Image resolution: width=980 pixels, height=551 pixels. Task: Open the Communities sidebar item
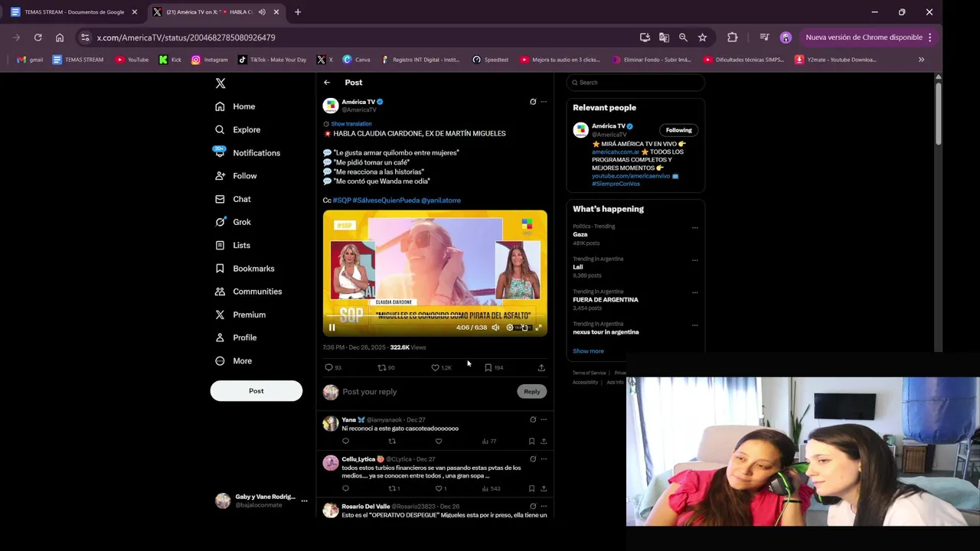coord(248,292)
